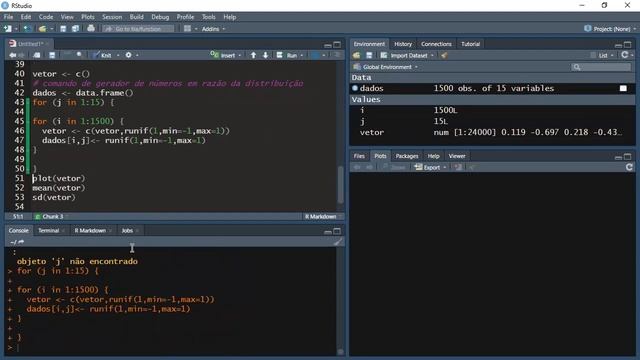
Task: Switch to the Files tab
Action: 359,156
